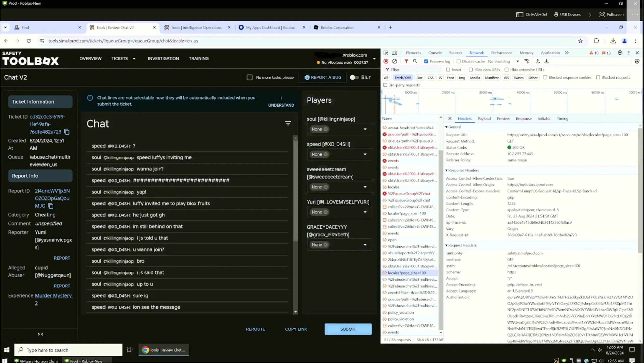Check Hide extension URLs
644x363 pixels.
coord(506,70)
